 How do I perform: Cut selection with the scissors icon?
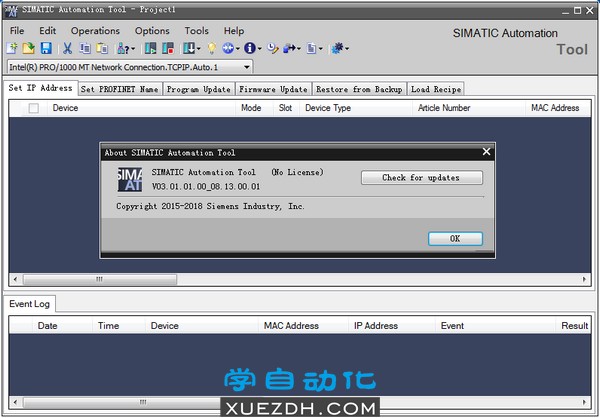pyautogui.click(x=67, y=48)
